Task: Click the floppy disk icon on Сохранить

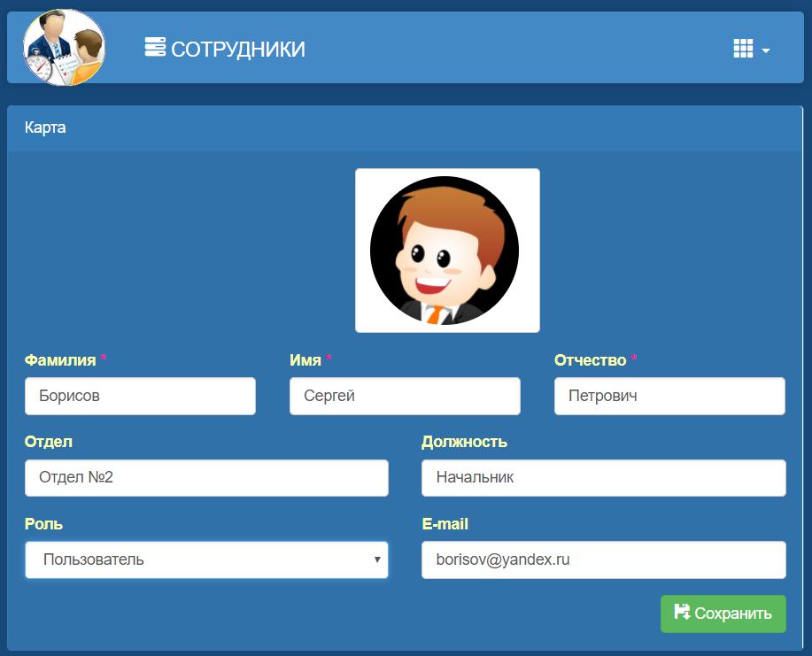Action: (682, 612)
